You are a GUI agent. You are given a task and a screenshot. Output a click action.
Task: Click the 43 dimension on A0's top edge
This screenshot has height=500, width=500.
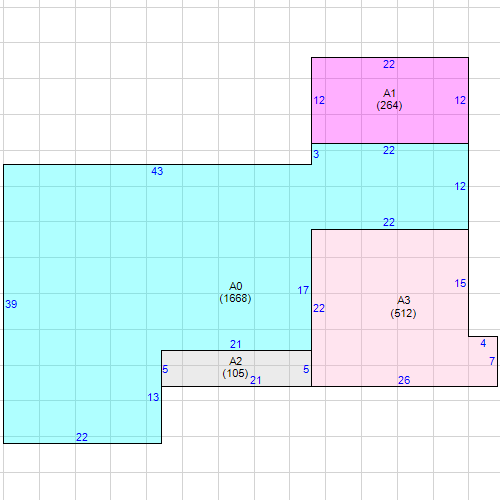157,171
